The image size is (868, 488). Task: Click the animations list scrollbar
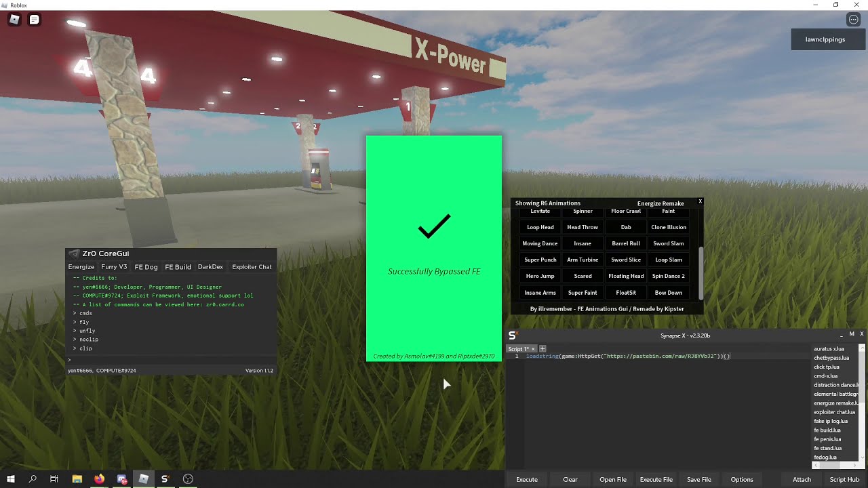click(701, 274)
